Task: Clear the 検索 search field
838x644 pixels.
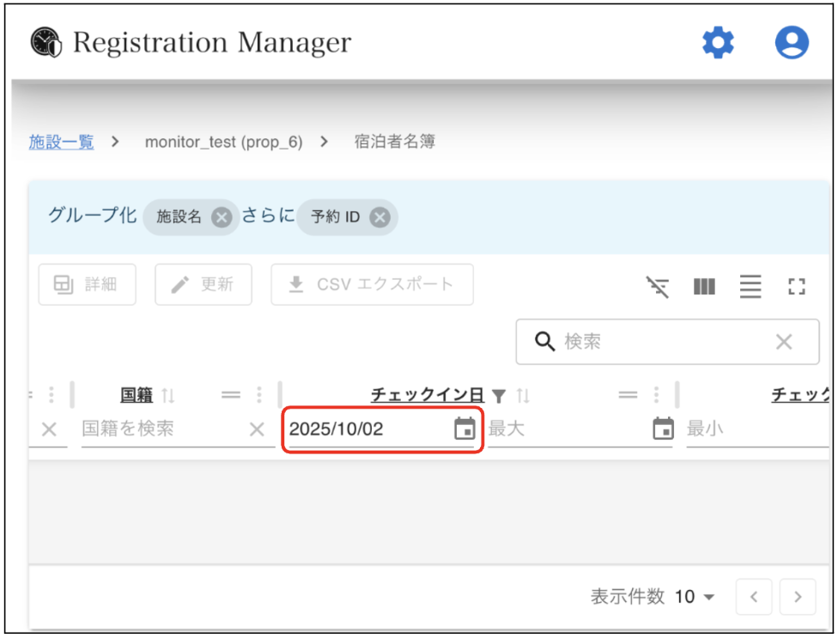Action: click(783, 342)
